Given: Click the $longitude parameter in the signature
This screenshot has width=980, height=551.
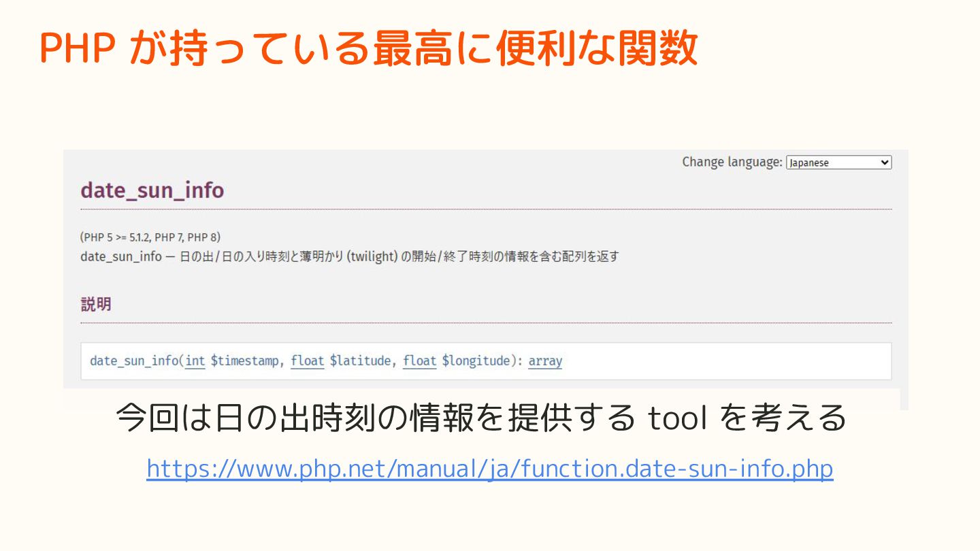Looking at the screenshot, I should 476,361.
